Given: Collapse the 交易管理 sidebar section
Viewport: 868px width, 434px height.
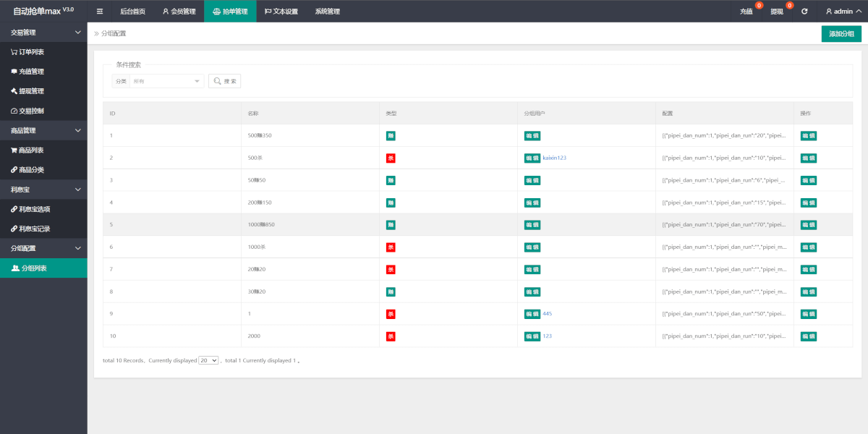Looking at the screenshot, I should tap(43, 33).
